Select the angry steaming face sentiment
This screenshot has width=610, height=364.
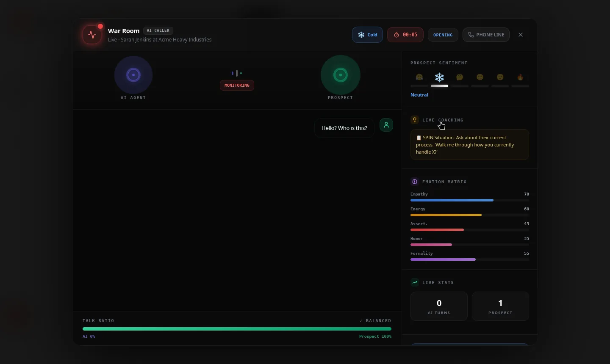pos(419,77)
